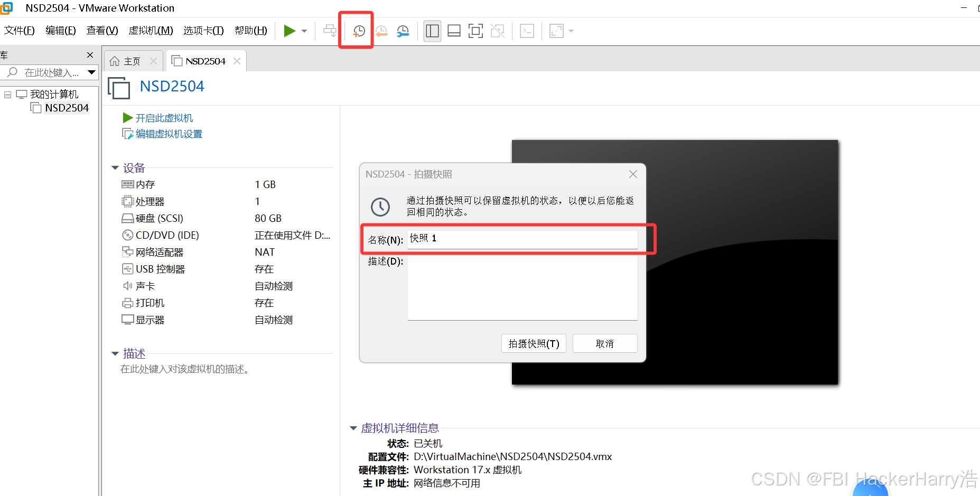This screenshot has height=496, width=980.
Task: Select the 硬盘 (SCSI) device row
Action: pos(226,218)
